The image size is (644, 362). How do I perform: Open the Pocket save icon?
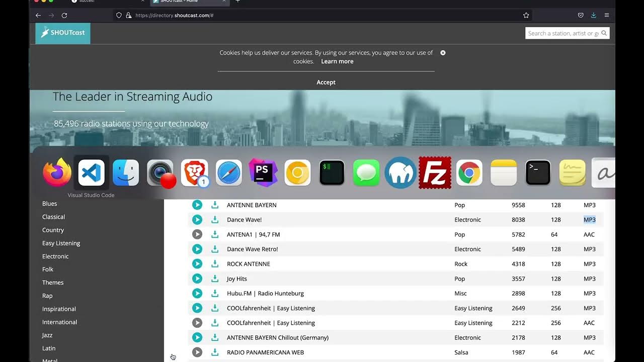pyautogui.click(x=581, y=16)
